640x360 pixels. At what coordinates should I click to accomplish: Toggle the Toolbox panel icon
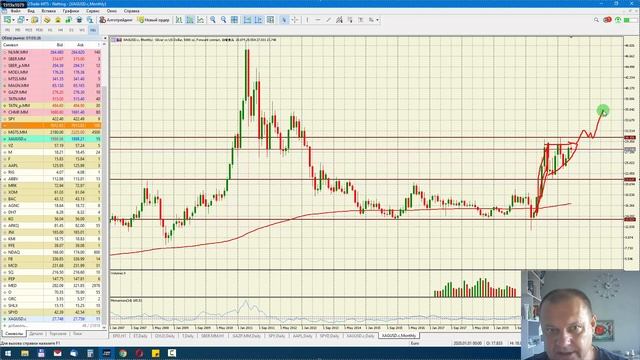click(68, 20)
